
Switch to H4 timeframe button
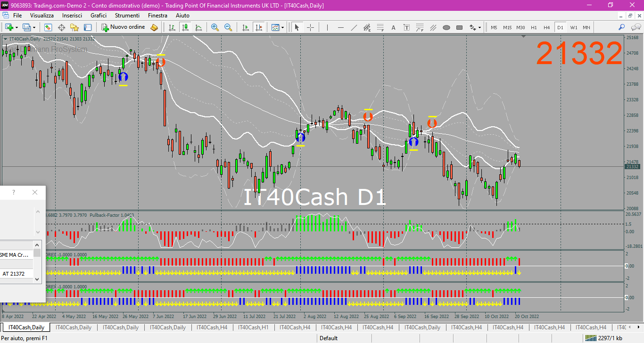[x=547, y=27]
